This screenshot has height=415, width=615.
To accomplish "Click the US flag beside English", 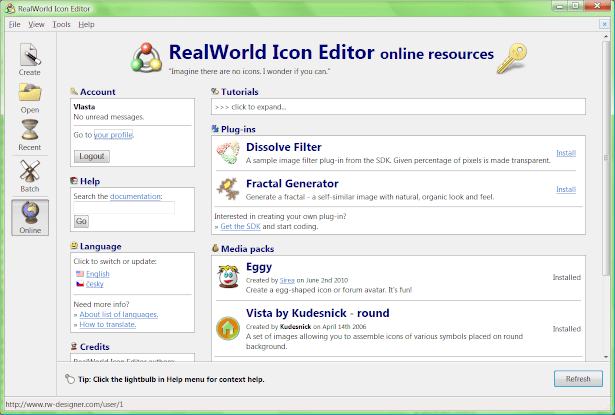I will (x=80, y=273).
